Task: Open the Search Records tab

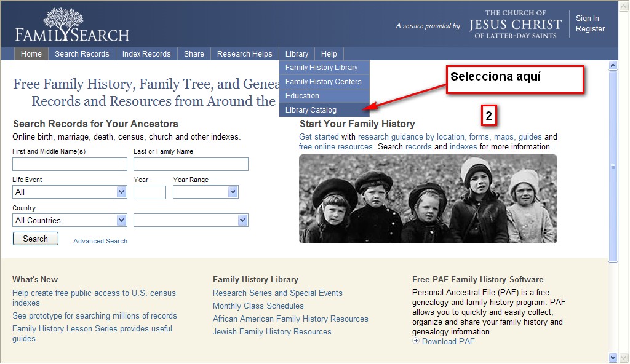Action: tap(82, 54)
